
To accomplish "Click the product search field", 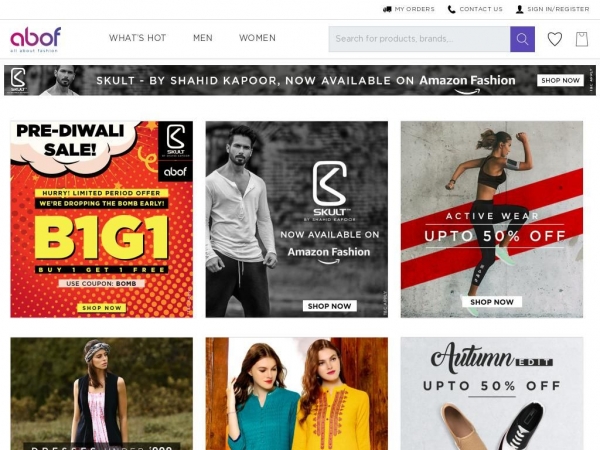I will [x=419, y=39].
